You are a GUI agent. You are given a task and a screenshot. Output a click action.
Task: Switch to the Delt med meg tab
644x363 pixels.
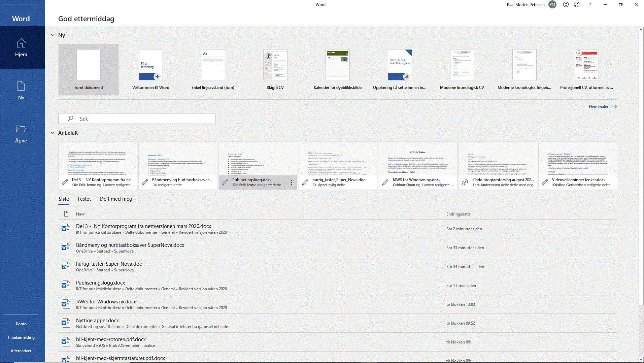(116, 199)
